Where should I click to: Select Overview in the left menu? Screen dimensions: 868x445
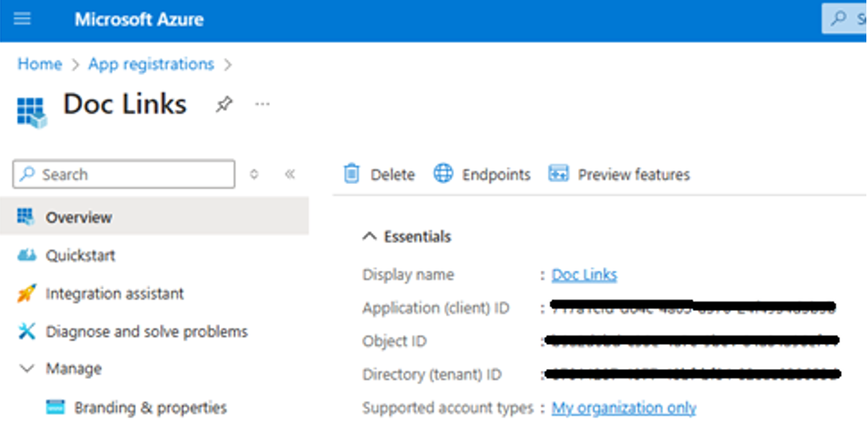[78, 217]
